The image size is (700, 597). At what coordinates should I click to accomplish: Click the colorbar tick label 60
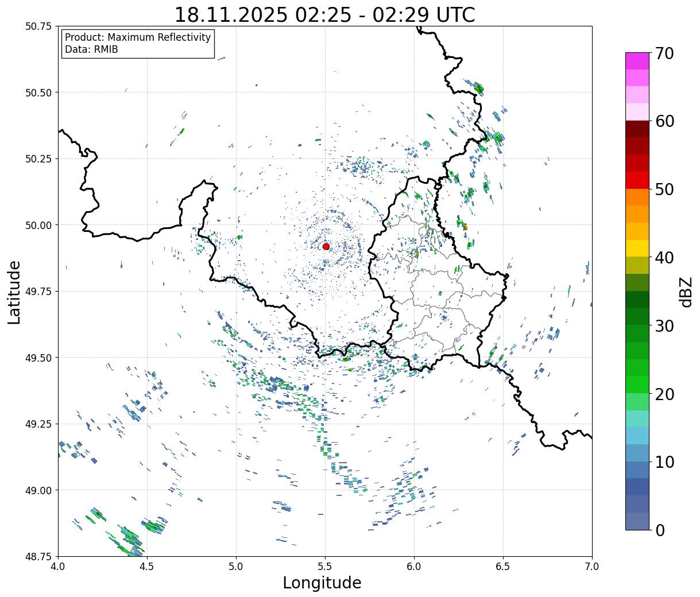click(664, 121)
